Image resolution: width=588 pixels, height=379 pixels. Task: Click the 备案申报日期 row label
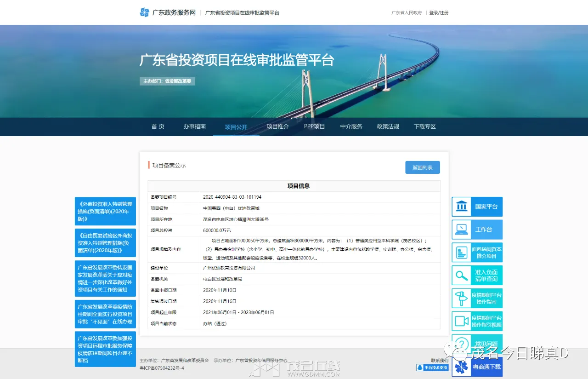point(164,290)
